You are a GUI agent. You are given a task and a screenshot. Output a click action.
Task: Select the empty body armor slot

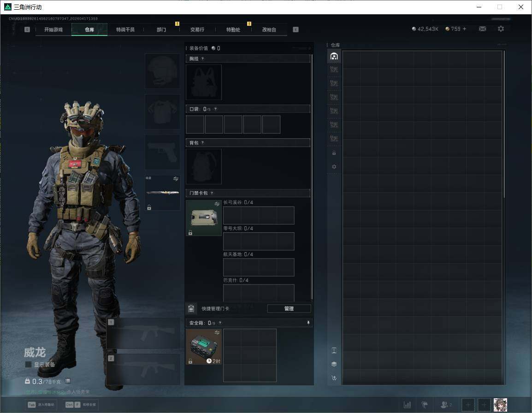point(163,112)
